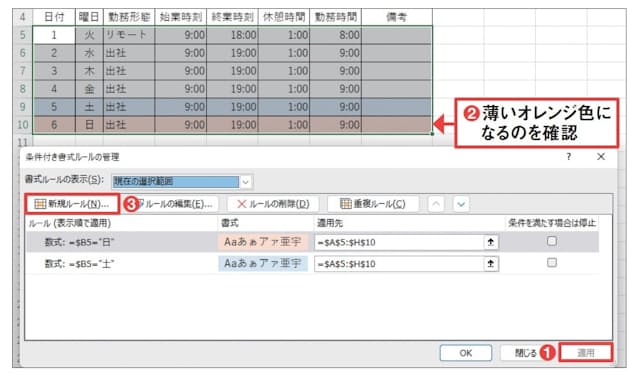Select the 備考 header cell

[397, 17]
